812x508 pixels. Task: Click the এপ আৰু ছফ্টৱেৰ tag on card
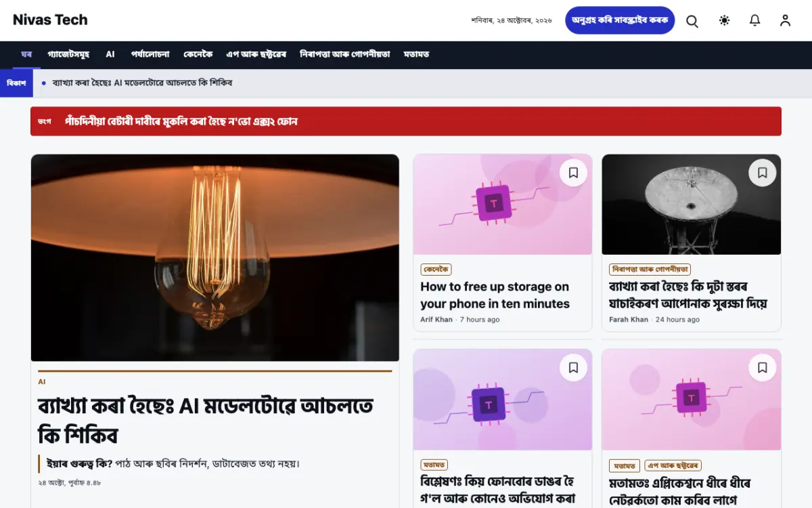pyautogui.click(x=673, y=465)
